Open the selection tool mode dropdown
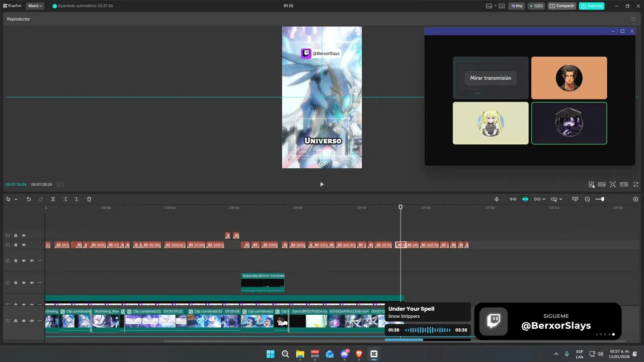This screenshot has width=644, height=362. point(16,199)
